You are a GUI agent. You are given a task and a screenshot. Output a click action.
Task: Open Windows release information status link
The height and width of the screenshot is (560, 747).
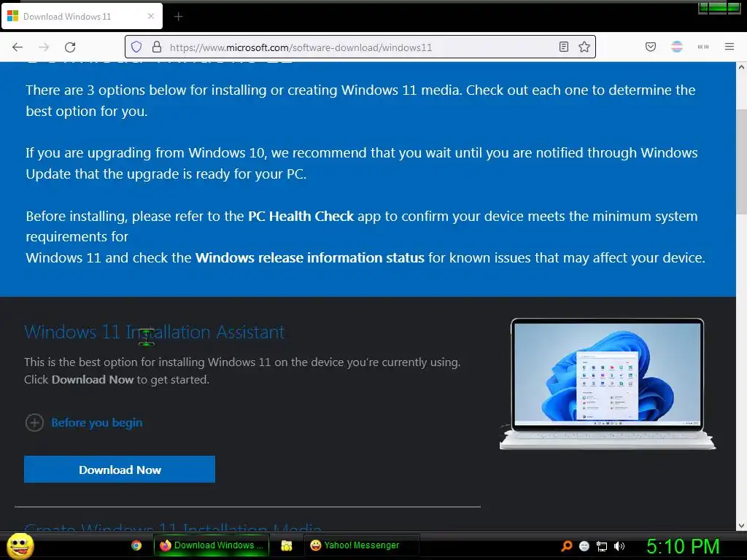[309, 257]
